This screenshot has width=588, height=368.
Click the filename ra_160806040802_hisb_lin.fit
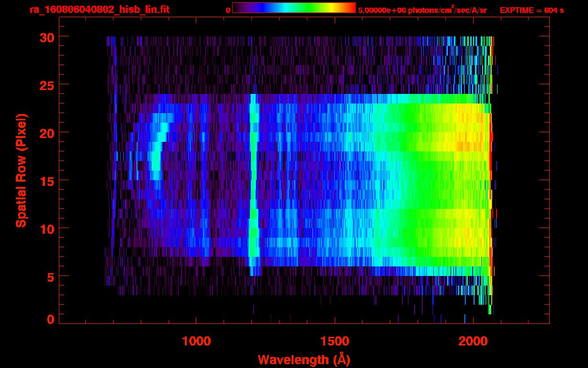pyautogui.click(x=99, y=10)
